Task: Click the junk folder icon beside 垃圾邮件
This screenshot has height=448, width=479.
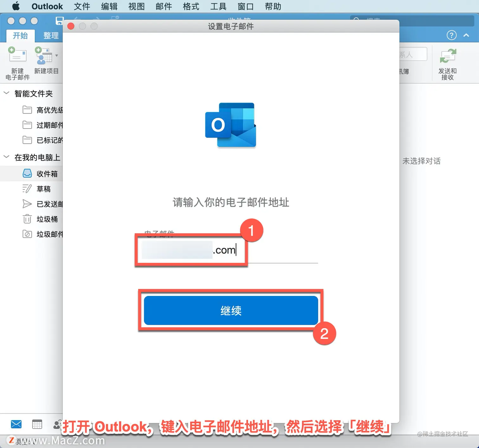Action: point(27,234)
